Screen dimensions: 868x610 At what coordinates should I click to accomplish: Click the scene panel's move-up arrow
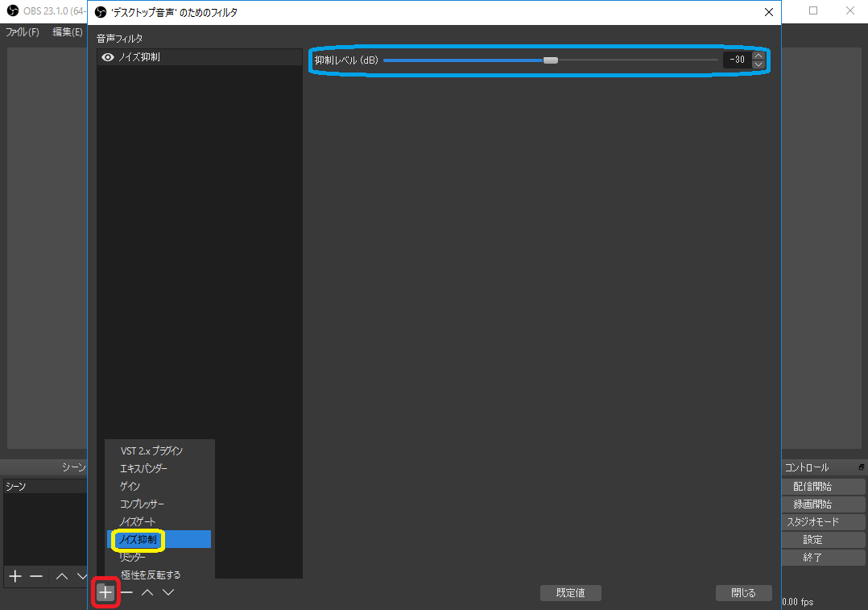click(x=62, y=576)
